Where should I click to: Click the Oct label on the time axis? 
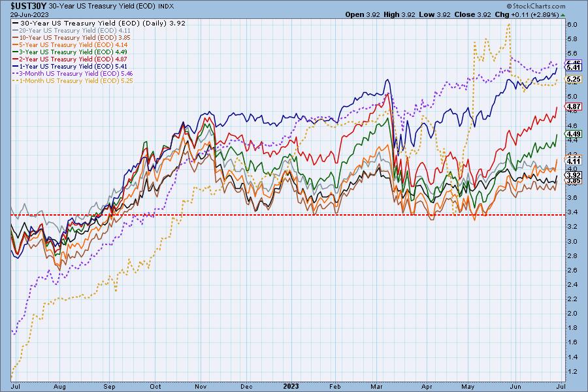(155, 386)
